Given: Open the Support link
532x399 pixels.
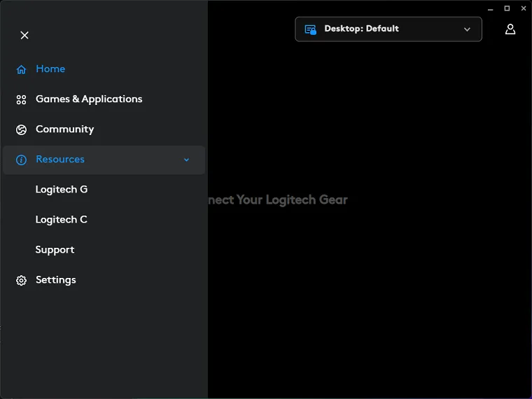Looking at the screenshot, I should [x=55, y=250].
